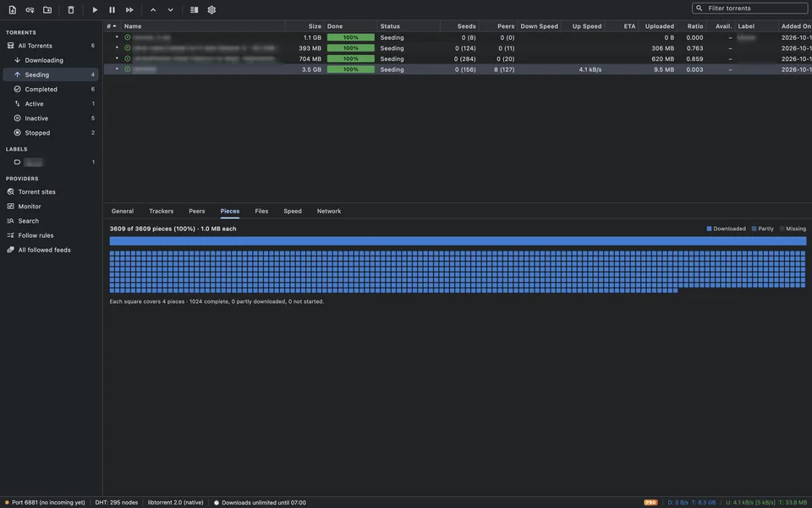
Task: Click progress bar of 3.5 GB torrent
Action: (x=350, y=69)
